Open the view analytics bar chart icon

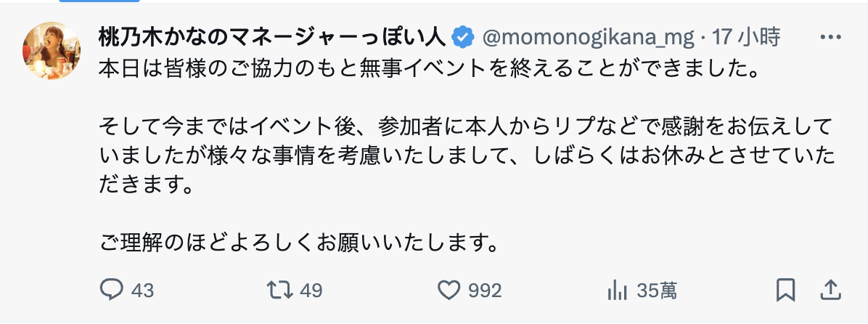pos(617,291)
